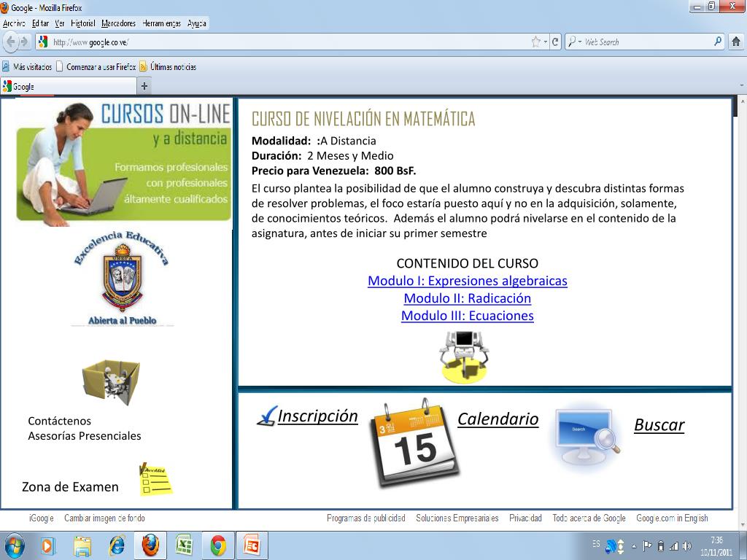Click the Buscar link
Image resolution: width=747 pixels, height=560 pixels.
pyautogui.click(x=659, y=424)
